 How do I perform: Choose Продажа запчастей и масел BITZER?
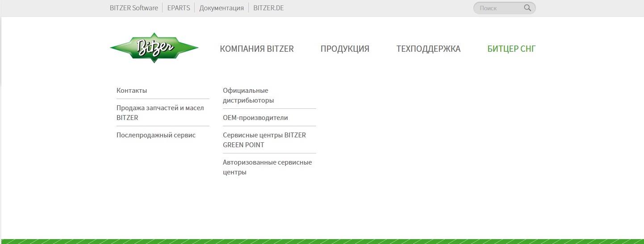coord(160,113)
